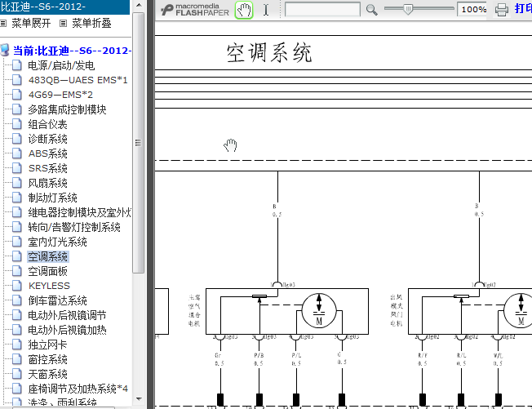Click the 菜单展开 expand-all icon
The image size is (532, 409).
(x=3, y=23)
